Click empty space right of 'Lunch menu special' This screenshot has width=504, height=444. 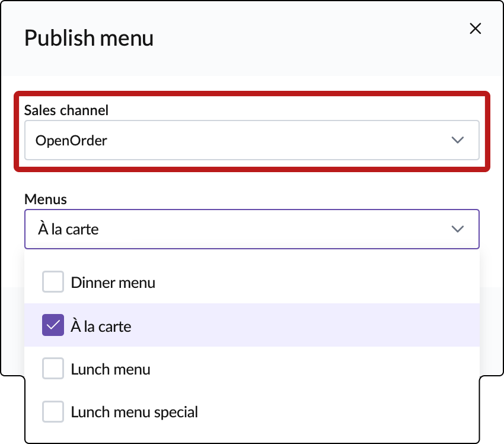pyautogui.click(x=338, y=411)
